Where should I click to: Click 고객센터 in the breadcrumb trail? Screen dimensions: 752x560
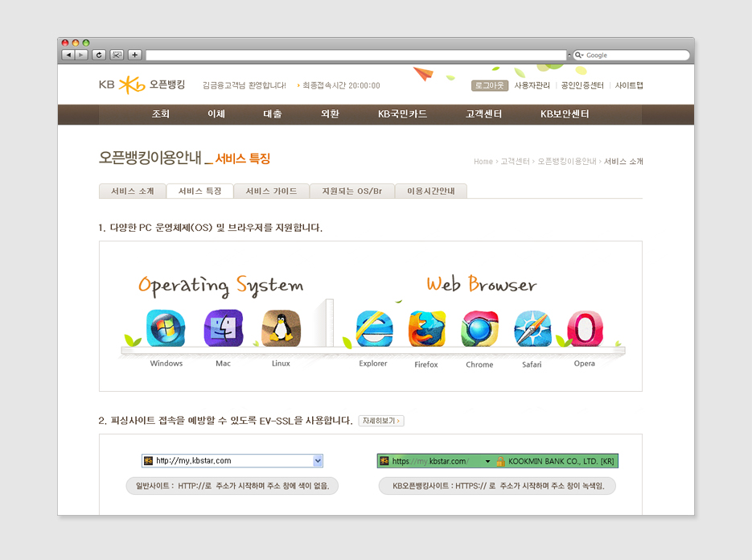pyautogui.click(x=515, y=162)
